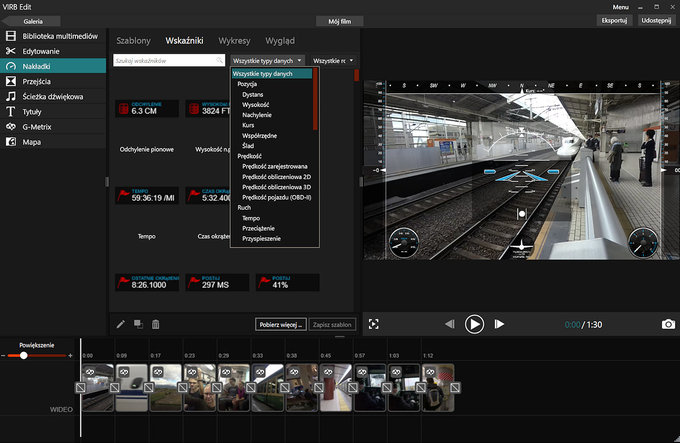Click the gauges panel scrollbar thumb

(356, 75)
